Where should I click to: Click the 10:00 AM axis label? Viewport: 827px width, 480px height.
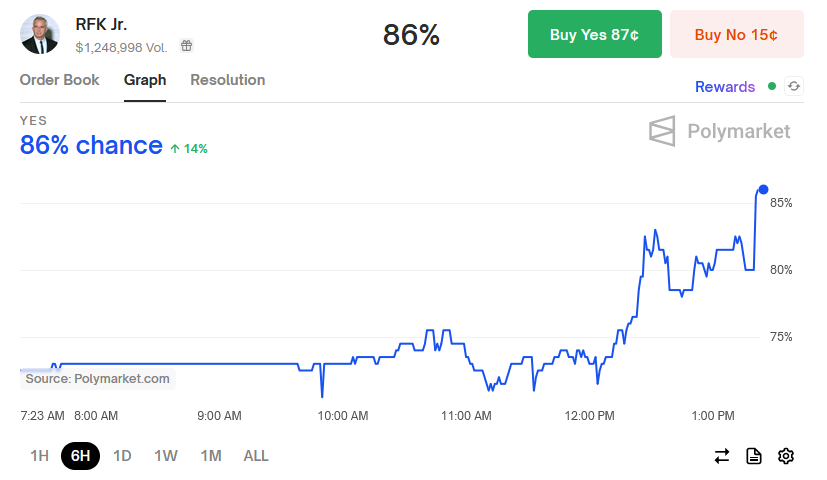click(x=343, y=416)
